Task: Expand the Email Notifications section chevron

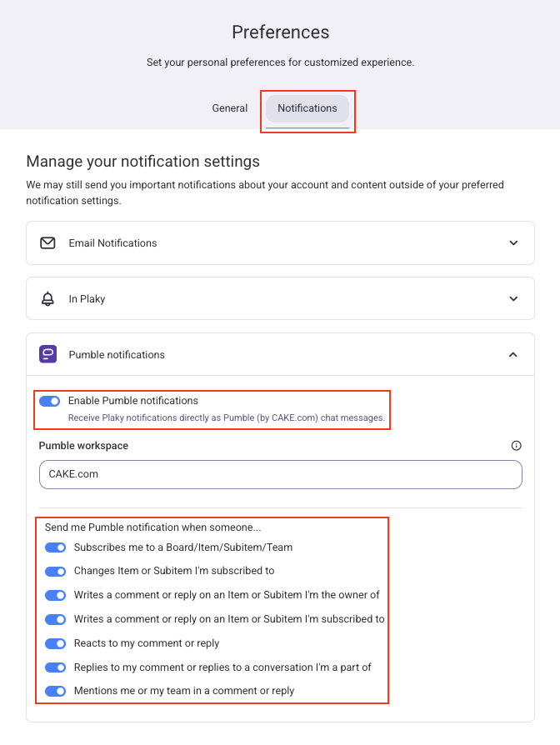Action: (x=513, y=242)
